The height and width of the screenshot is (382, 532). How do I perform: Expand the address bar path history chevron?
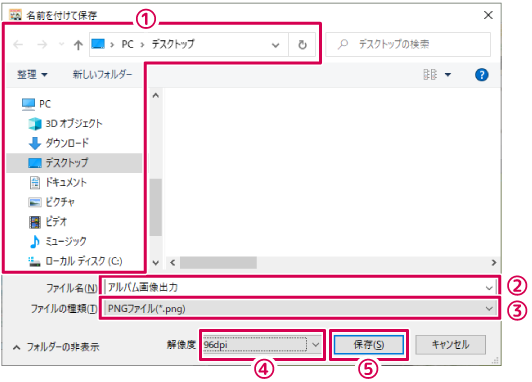tap(276, 45)
